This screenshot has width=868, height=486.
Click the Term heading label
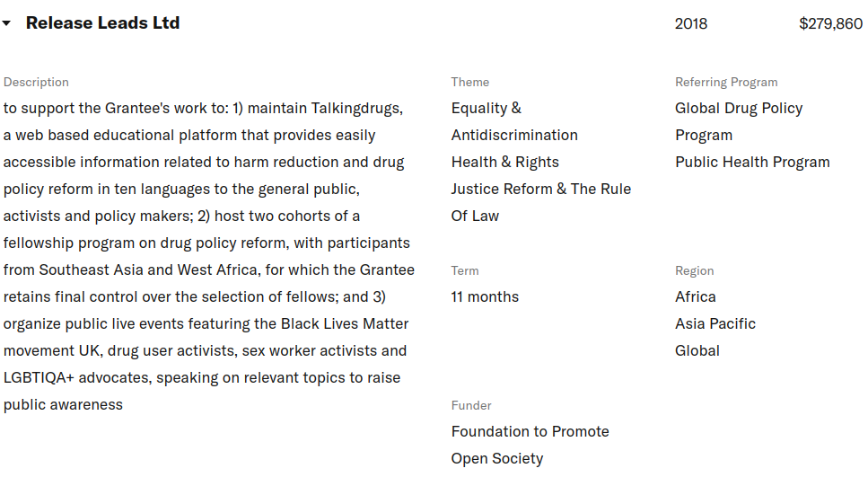pyautogui.click(x=465, y=270)
